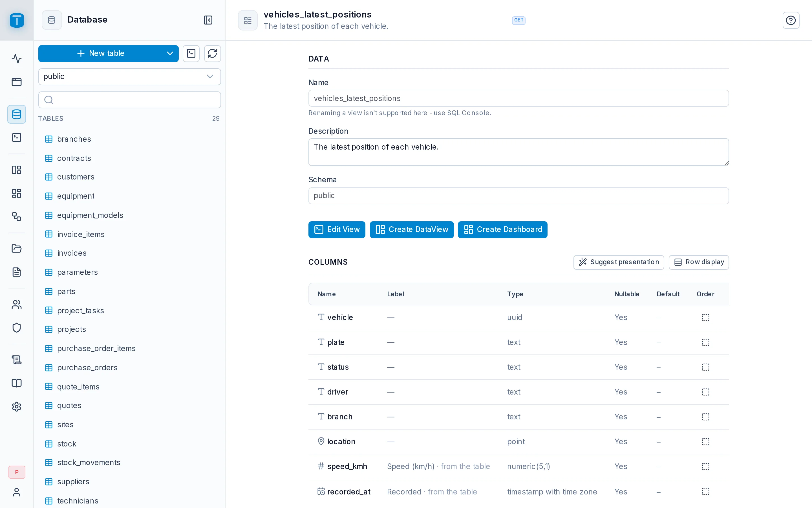Open the folder files icon in sidebar

coord(17,249)
